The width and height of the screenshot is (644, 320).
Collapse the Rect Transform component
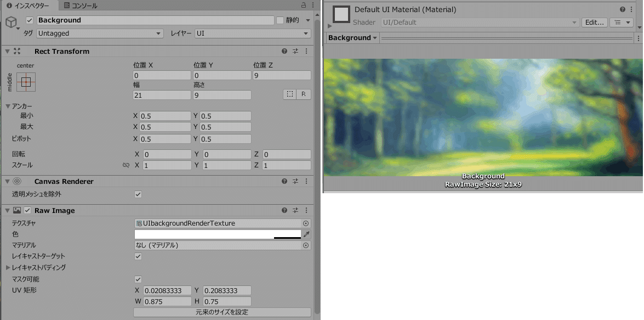click(x=7, y=52)
